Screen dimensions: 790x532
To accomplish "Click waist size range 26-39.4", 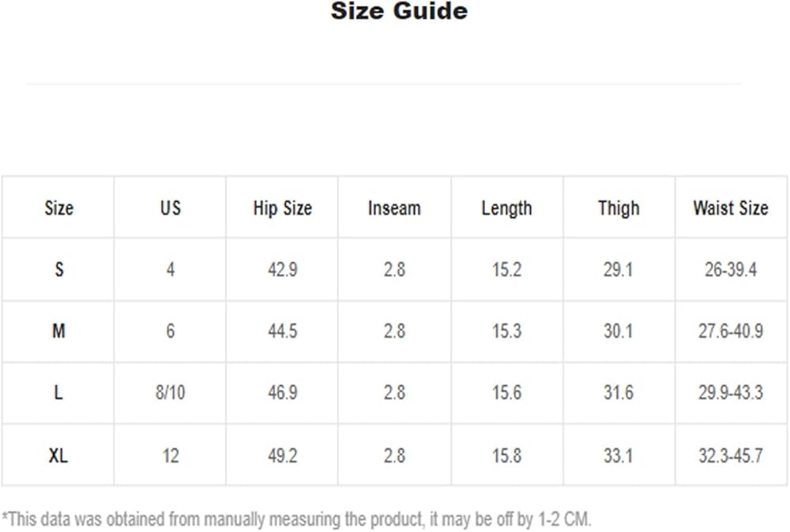I will click(x=731, y=270).
